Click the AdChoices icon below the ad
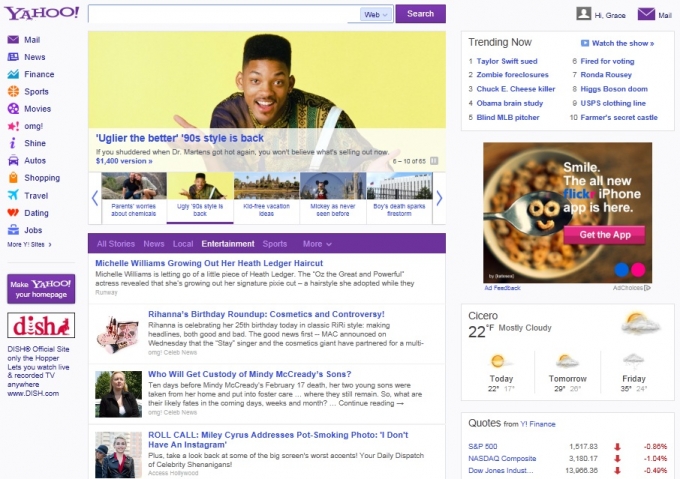 point(648,288)
